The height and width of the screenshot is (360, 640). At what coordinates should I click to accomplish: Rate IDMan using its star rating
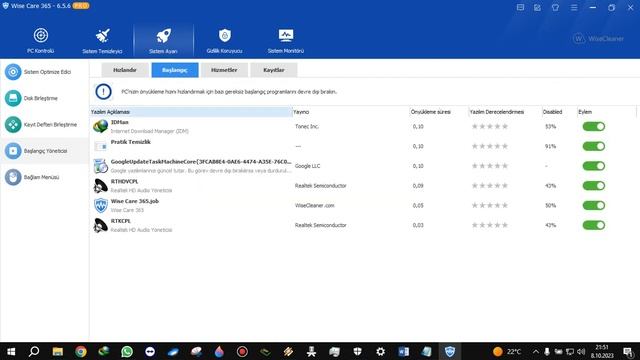pos(490,127)
